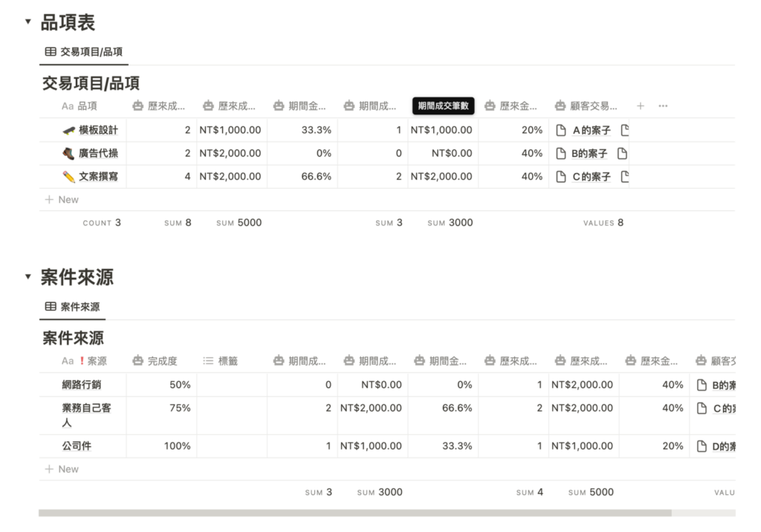Select the 20% cell of 模板設計

tap(514, 130)
